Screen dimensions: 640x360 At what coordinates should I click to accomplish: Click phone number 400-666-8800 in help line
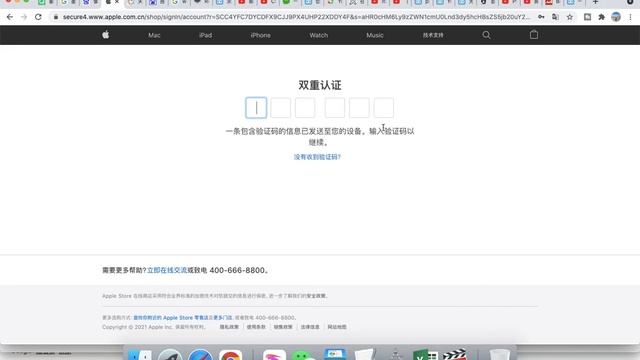coord(237,270)
